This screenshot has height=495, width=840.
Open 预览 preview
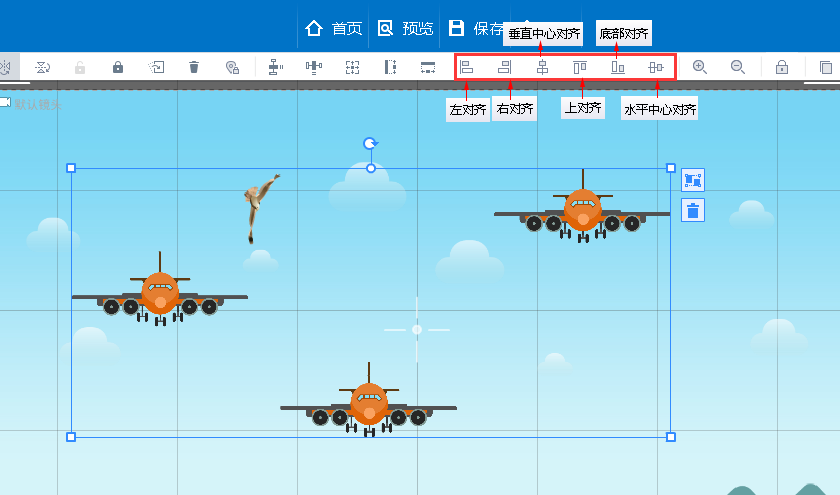click(x=406, y=28)
